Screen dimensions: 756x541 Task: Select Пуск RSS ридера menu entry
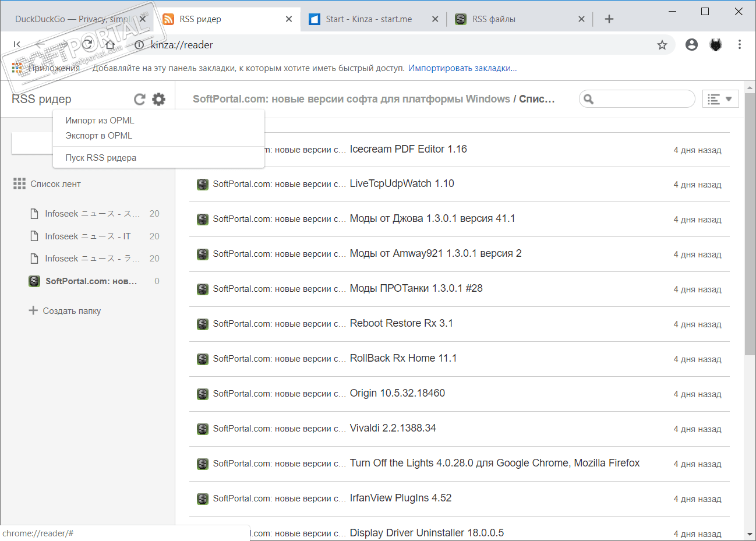101,158
